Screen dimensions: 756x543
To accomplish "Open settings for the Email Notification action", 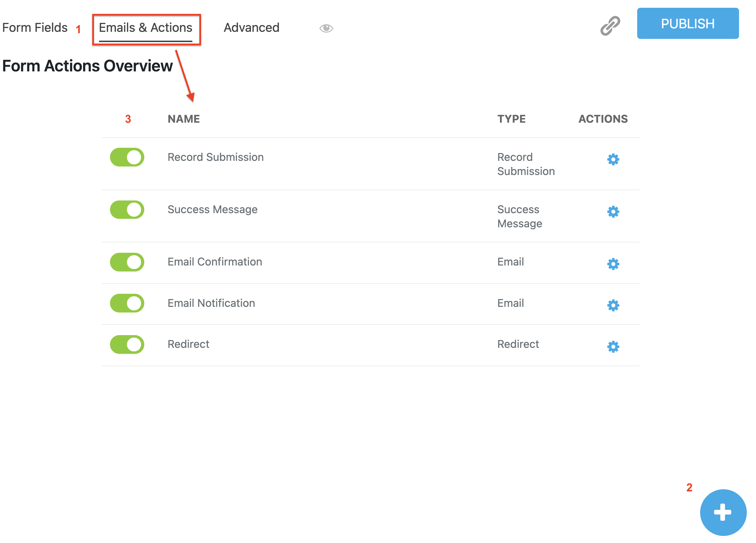I will 613,305.
